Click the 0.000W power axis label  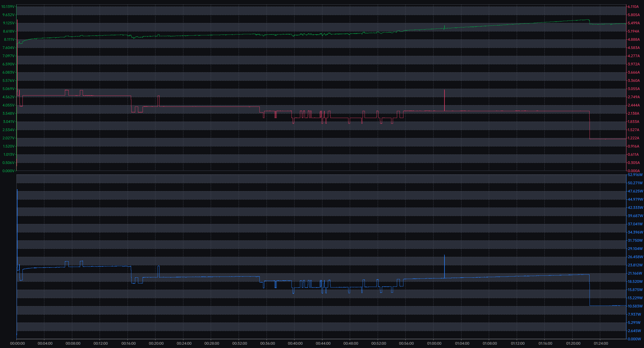[x=634, y=339]
